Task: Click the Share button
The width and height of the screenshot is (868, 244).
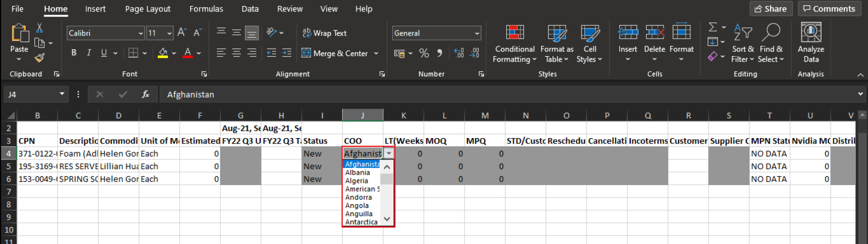Action: tap(771, 9)
